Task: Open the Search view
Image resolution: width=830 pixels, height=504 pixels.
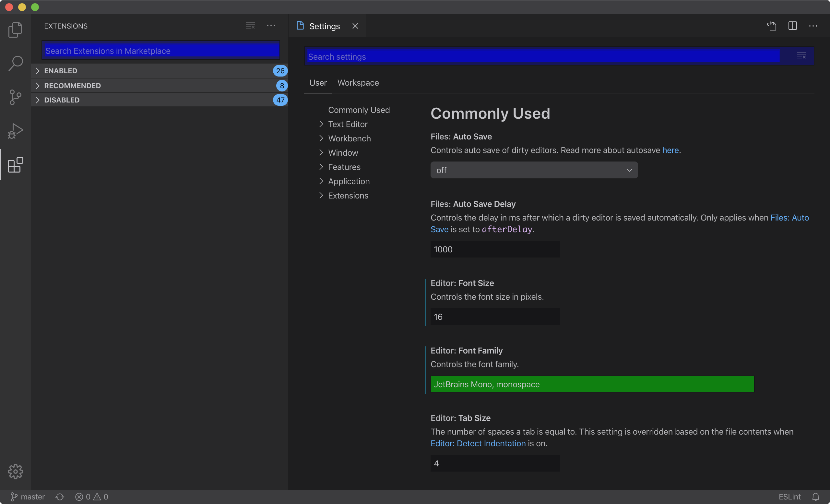Action: click(x=15, y=63)
